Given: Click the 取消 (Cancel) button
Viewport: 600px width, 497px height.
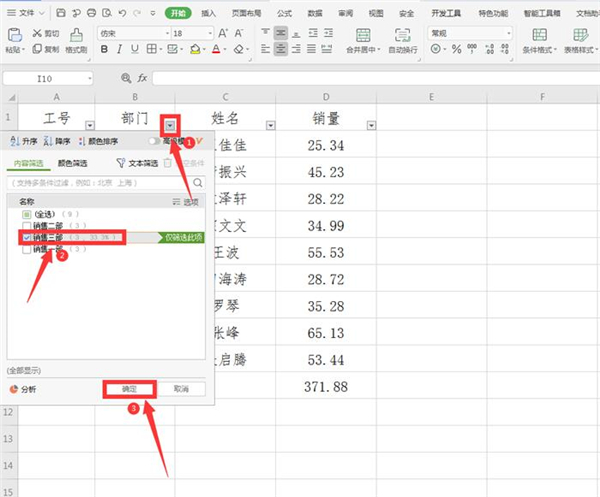Looking at the screenshot, I should [x=181, y=388].
